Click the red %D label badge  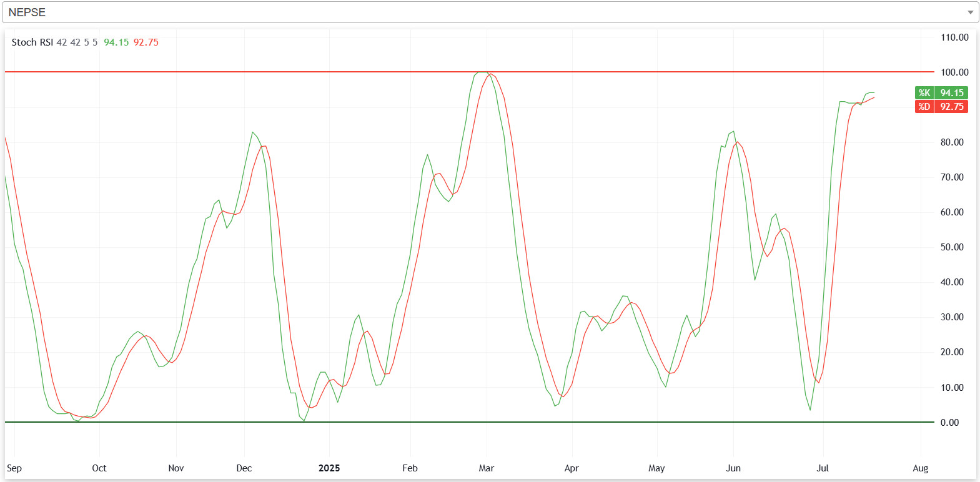coord(924,107)
